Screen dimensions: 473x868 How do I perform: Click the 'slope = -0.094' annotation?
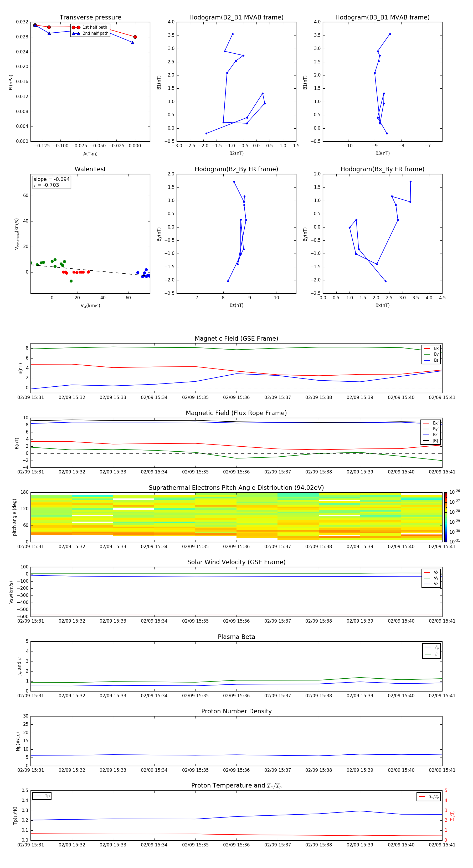52,179
